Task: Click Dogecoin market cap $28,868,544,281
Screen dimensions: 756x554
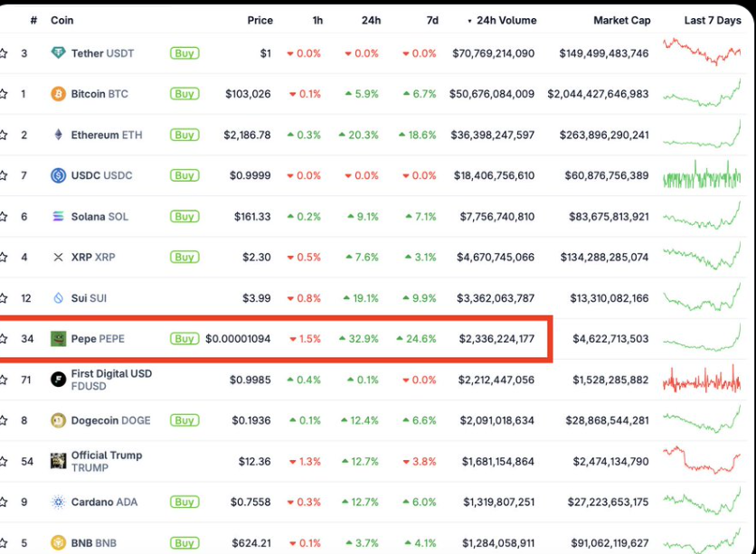Action: click(x=608, y=420)
